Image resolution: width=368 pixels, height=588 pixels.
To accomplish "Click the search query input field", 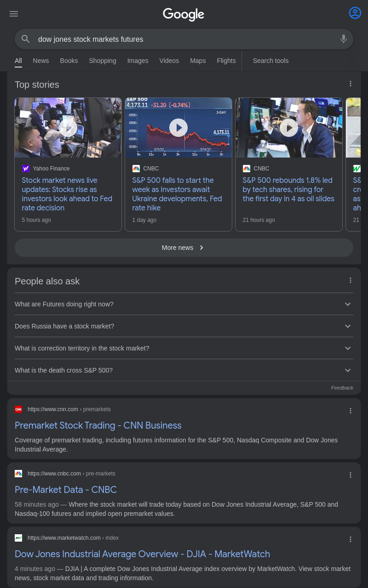I will click(184, 39).
